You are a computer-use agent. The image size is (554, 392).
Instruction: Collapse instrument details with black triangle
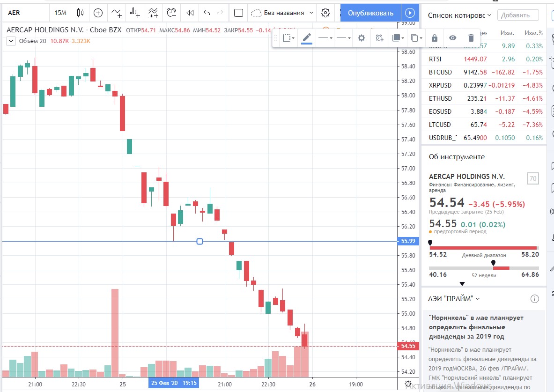coord(462,284)
